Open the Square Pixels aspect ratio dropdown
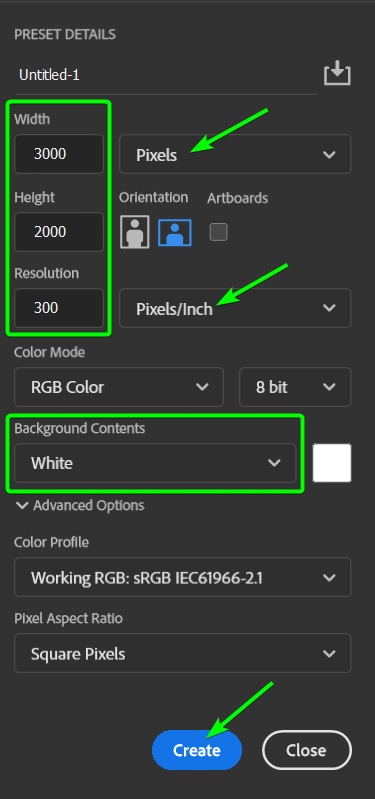This screenshot has width=375, height=799. [x=182, y=653]
